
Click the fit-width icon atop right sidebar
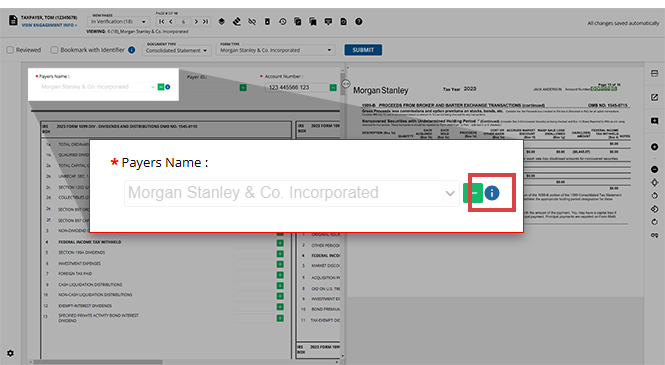654,74
